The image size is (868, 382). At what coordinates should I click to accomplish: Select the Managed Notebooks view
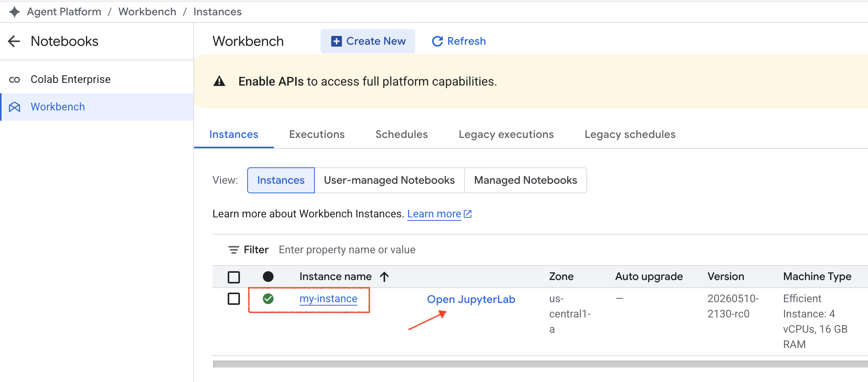pyautogui.click(x=526, y=180)
